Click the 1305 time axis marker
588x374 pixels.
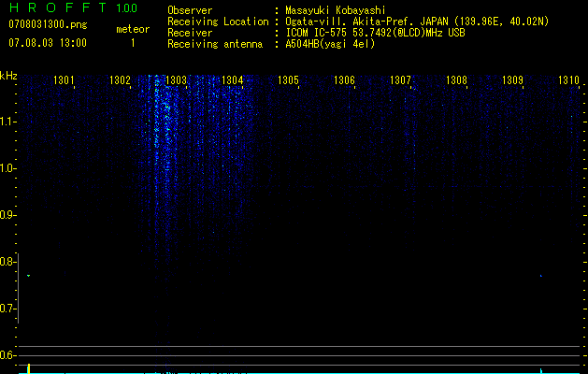(x=288, y=79)
